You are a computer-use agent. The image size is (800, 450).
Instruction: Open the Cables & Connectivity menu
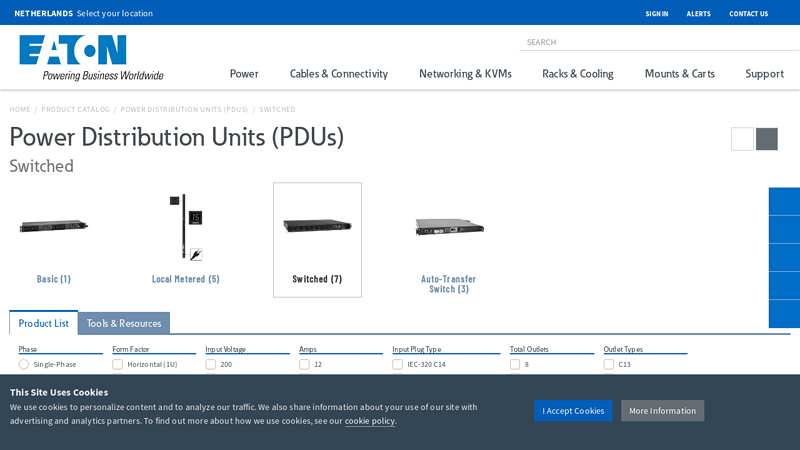coord(339,73)
